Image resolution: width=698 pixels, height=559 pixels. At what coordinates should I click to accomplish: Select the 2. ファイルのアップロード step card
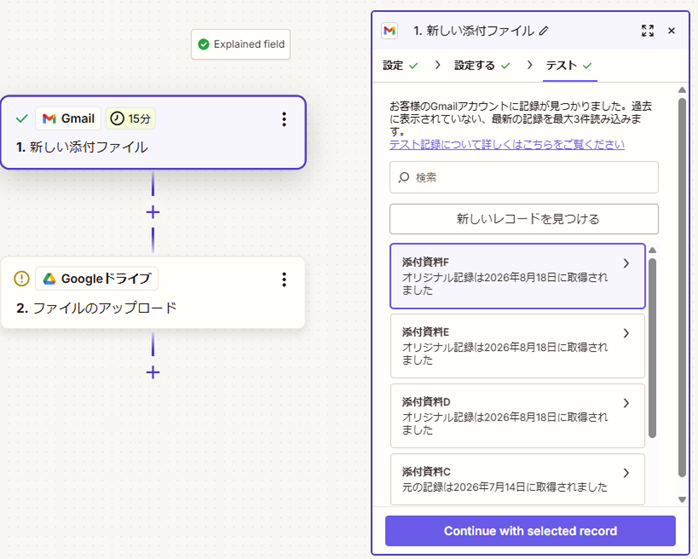(x=153, y=293)
